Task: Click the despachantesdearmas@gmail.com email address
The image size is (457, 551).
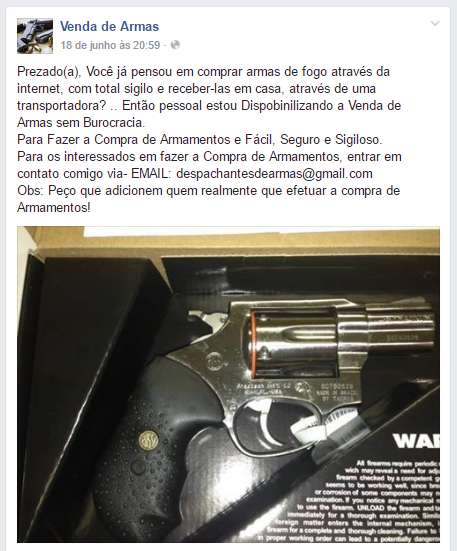Action: tap(274, 174)
